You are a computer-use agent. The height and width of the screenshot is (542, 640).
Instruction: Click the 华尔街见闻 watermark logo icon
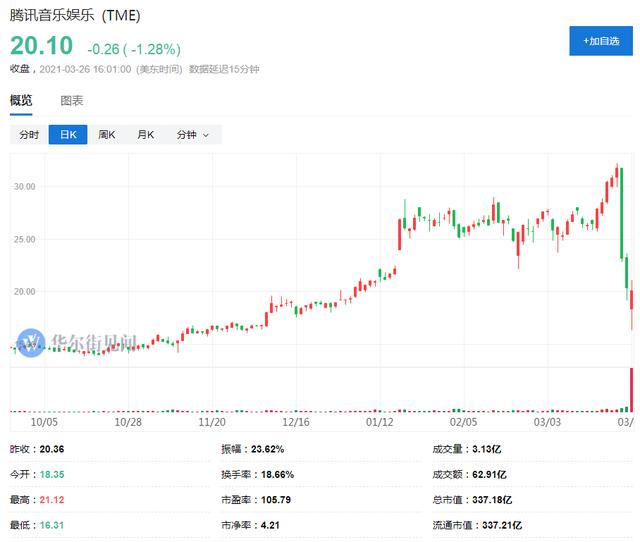(x=33, y=342)
